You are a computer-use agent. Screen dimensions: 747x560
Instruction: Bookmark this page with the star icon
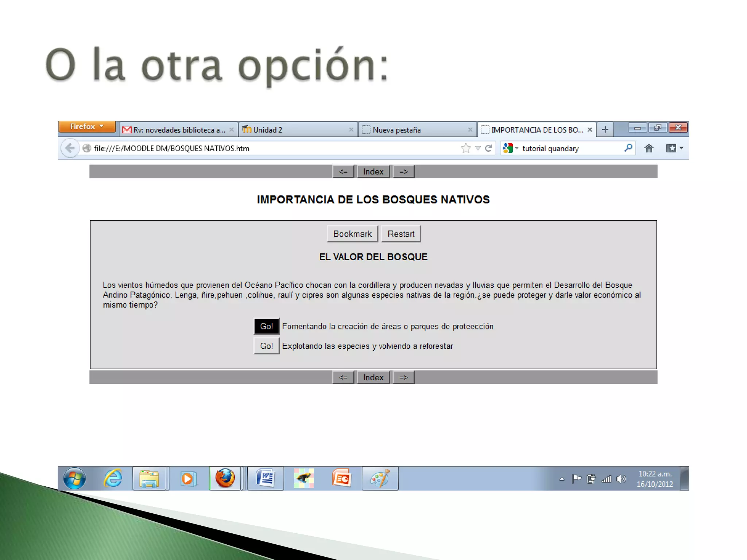(465, 148)
